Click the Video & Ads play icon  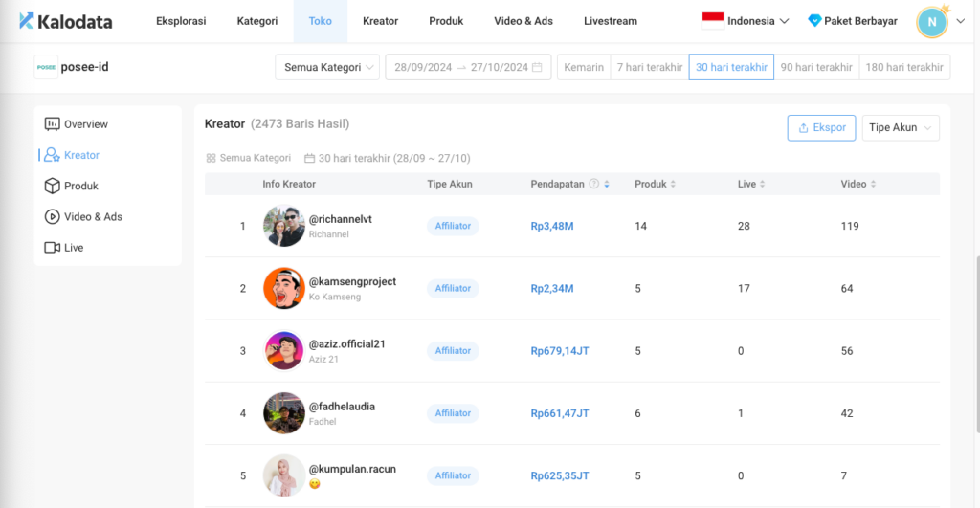pos(52,217)
